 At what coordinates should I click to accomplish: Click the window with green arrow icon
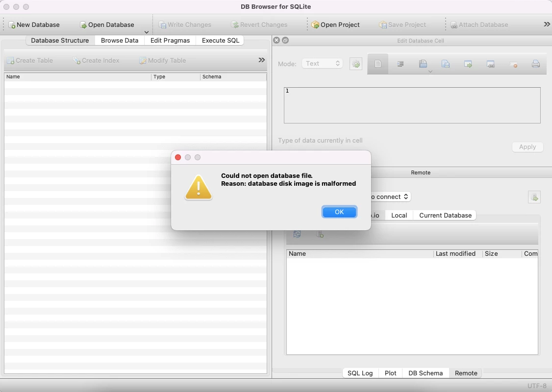tap(468, 64)
